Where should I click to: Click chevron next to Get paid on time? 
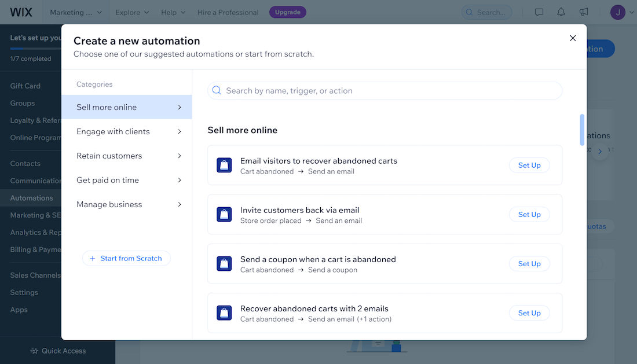pyautogui.click(x=180, y=180)
